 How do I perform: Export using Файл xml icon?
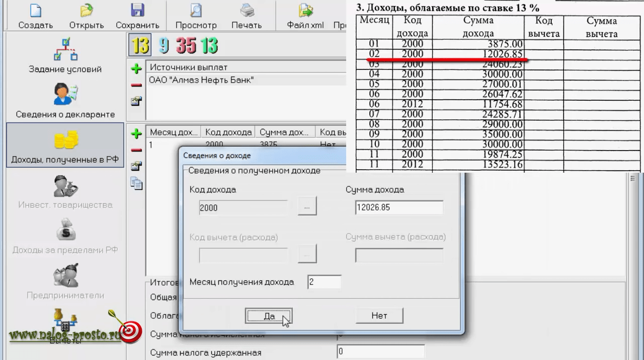(305, 11)
